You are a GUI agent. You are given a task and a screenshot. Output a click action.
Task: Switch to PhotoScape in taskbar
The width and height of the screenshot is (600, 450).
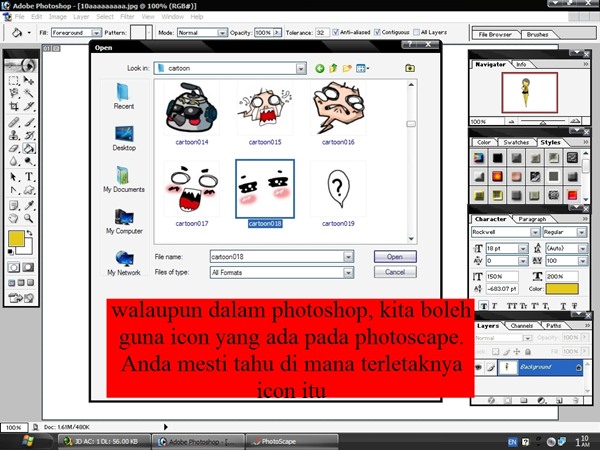(292, 442)
